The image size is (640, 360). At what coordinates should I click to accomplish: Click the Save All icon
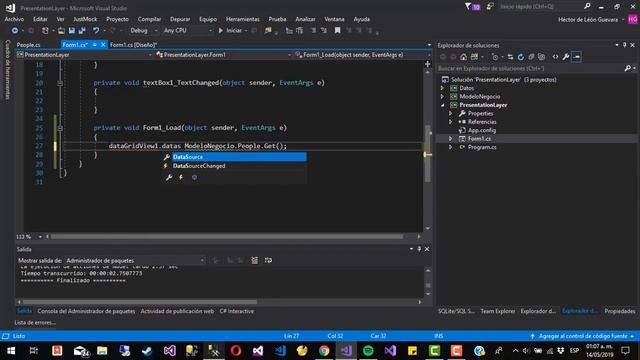(82, 31)
